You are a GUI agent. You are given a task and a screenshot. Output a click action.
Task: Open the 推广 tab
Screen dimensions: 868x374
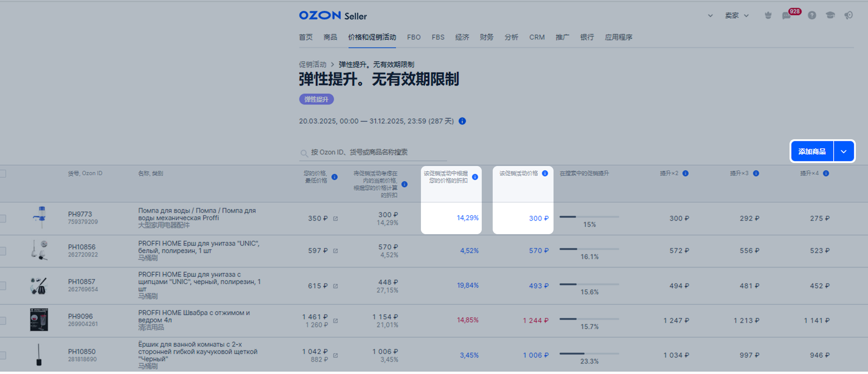tap(562, 37)
